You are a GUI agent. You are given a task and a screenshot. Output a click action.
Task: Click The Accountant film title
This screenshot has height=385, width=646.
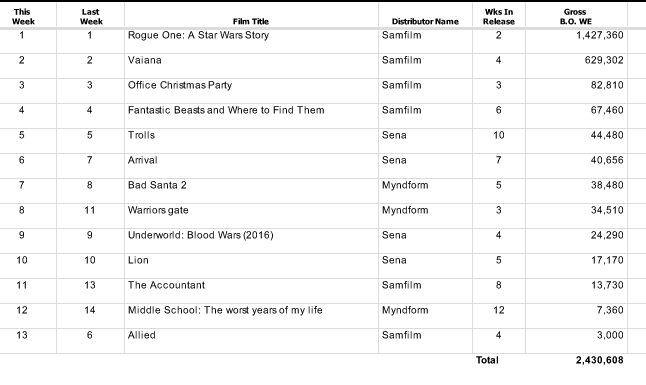tap(166, 285)
